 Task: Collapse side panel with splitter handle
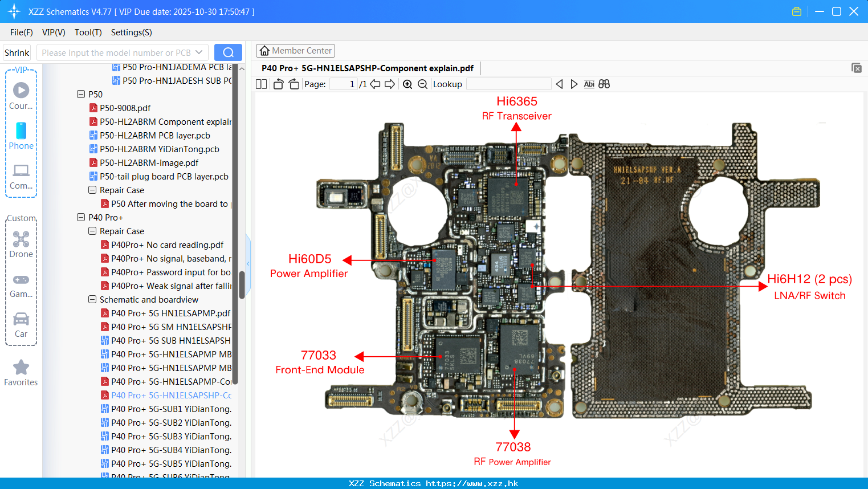pos(248,263)
